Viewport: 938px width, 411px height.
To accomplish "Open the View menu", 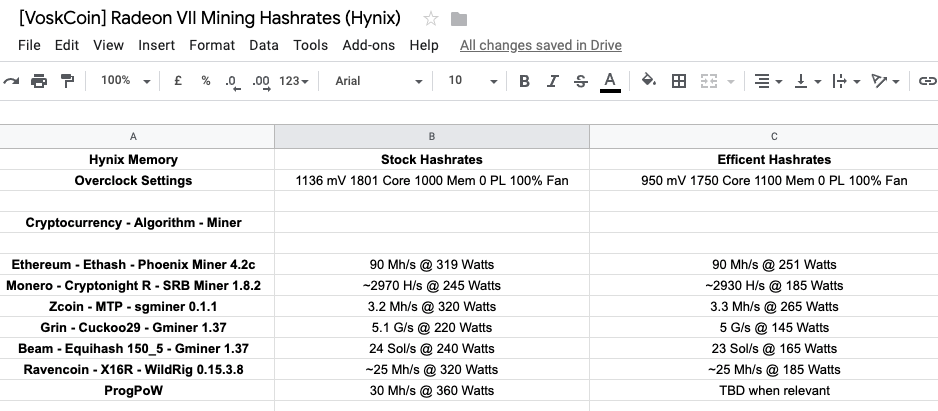I will coord(108,45).
